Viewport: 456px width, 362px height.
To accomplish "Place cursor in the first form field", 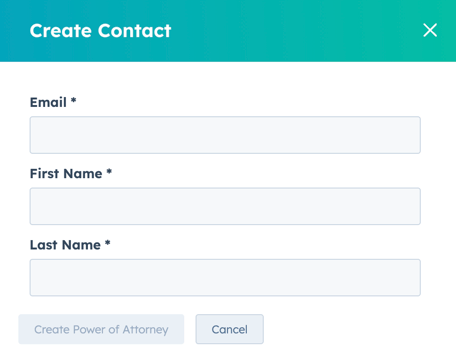I will pyautogui.click(x=225, y=135).
